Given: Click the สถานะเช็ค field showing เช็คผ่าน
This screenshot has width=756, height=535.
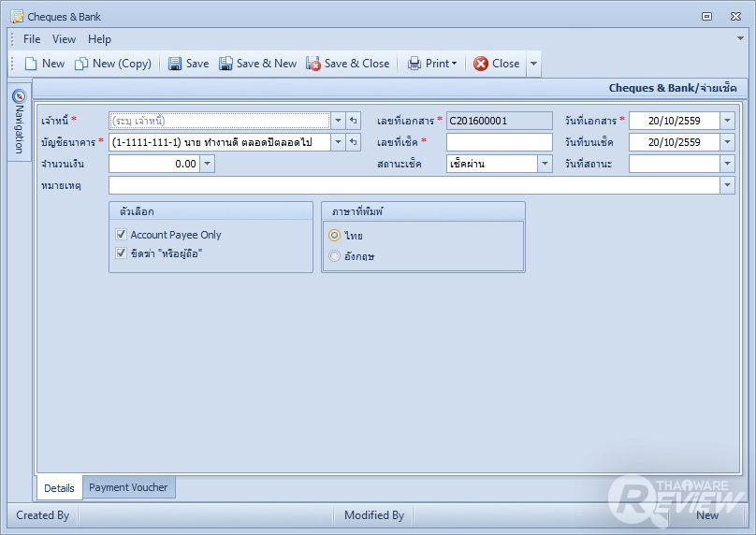Looking at the screenshot, I should coord(492,164).
